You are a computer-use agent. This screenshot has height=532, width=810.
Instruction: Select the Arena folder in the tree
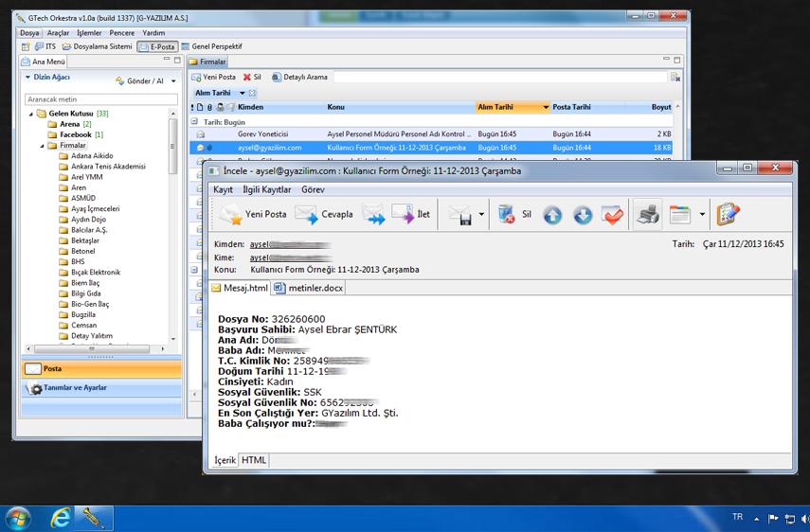pyautogui.click(x=69, y=124)
